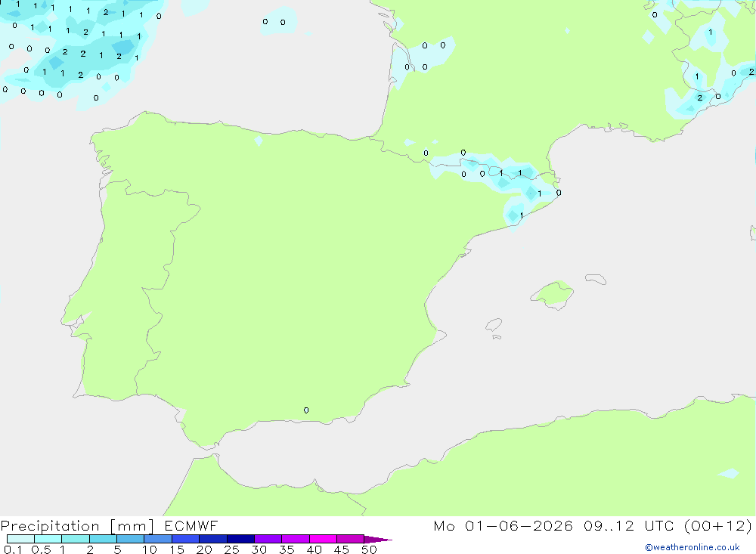The height and width of the screenshot is (554, 756).
Task: Click the 15–20 mm blue legend swatch
Action: pos(186,539)
